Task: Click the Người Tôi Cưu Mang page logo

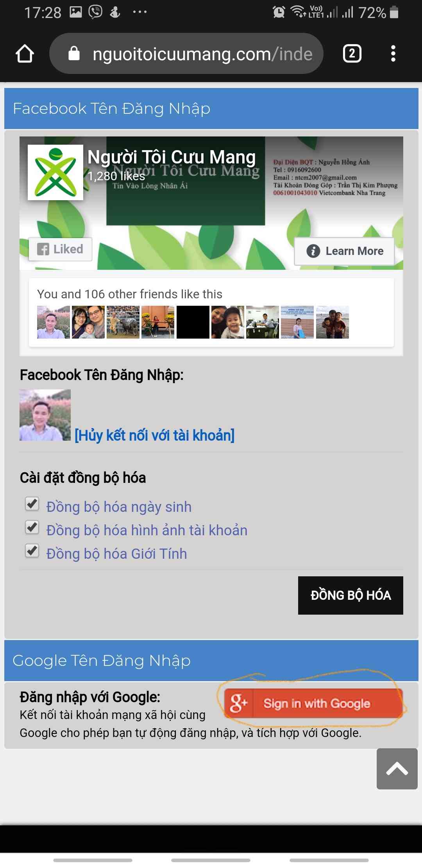Action: pyautogui.click(x=55, y=172)
